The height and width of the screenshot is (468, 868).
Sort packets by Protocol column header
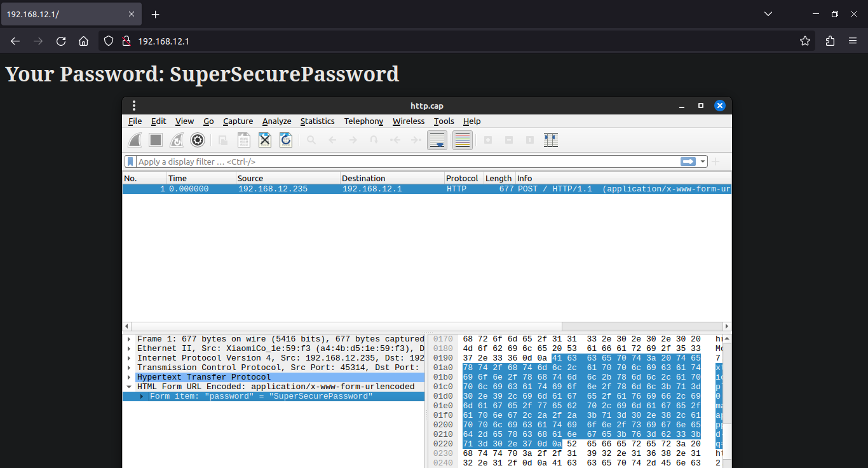(x=463, y=178)
